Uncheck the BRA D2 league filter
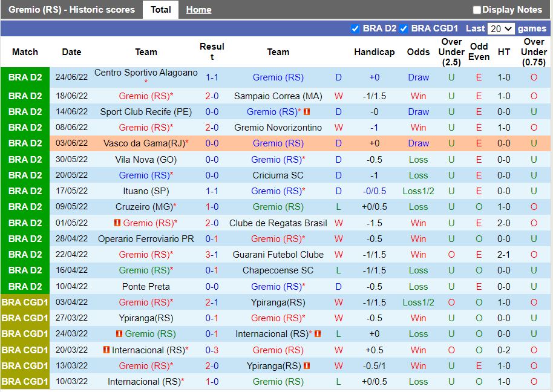Viewport: 553px width, 392px height. (355, 28)
